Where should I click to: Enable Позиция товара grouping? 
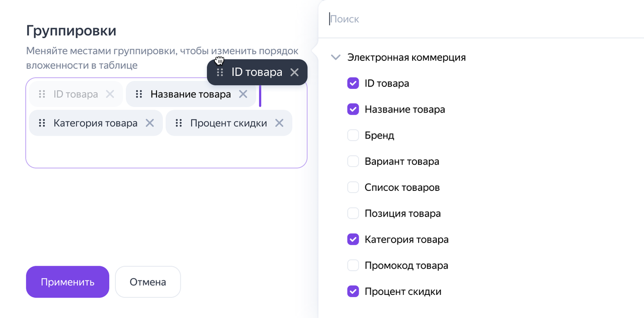point(353,214)
